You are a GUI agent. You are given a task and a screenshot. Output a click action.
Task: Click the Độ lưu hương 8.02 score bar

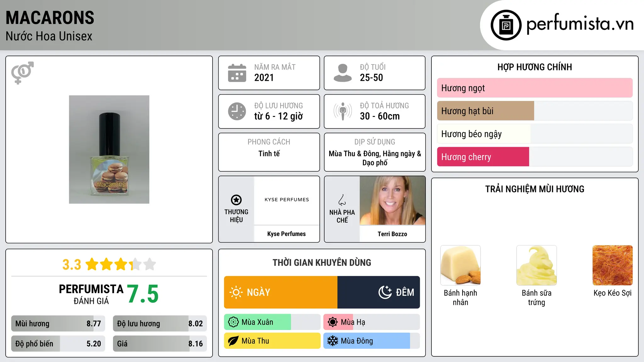[x=160, y=324]
